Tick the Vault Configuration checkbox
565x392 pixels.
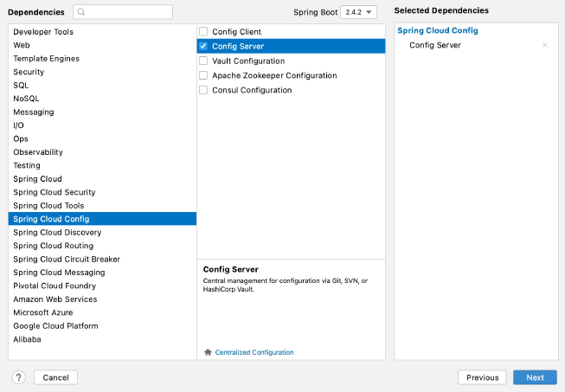[203, 61]
